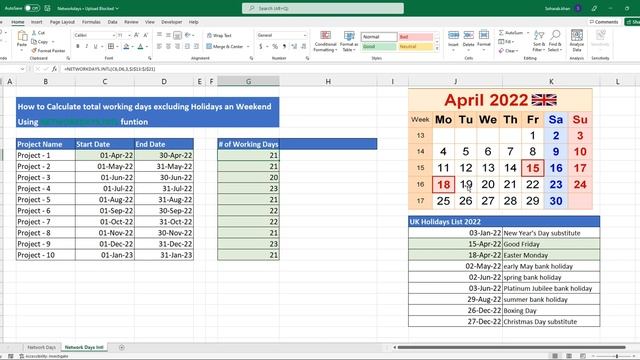Decrease font size
This screenshot has height=360, width=640.
pyautogui.click(x=146, y=36)
